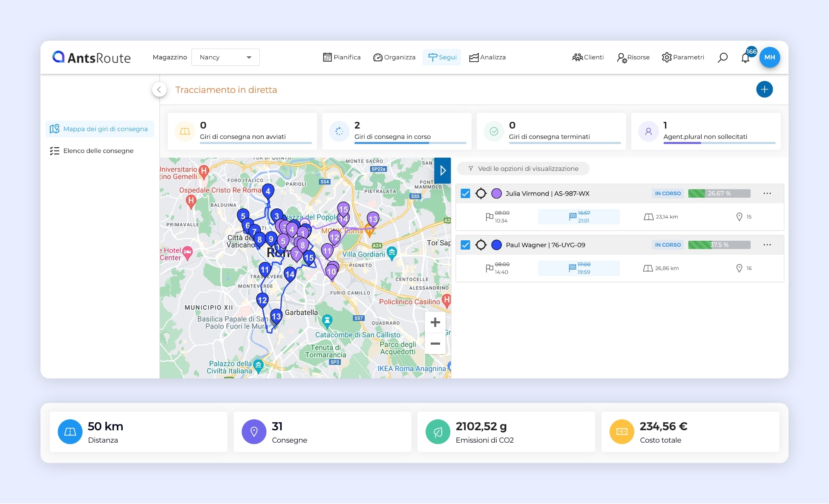Open the Nancy warehouse dropdown

(x=226, y=58)
